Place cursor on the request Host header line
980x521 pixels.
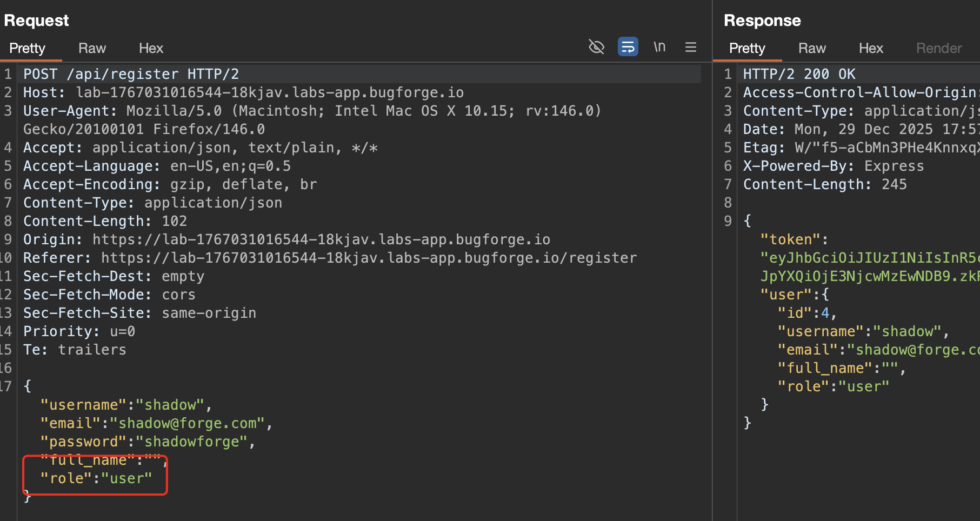coord(243,92)
